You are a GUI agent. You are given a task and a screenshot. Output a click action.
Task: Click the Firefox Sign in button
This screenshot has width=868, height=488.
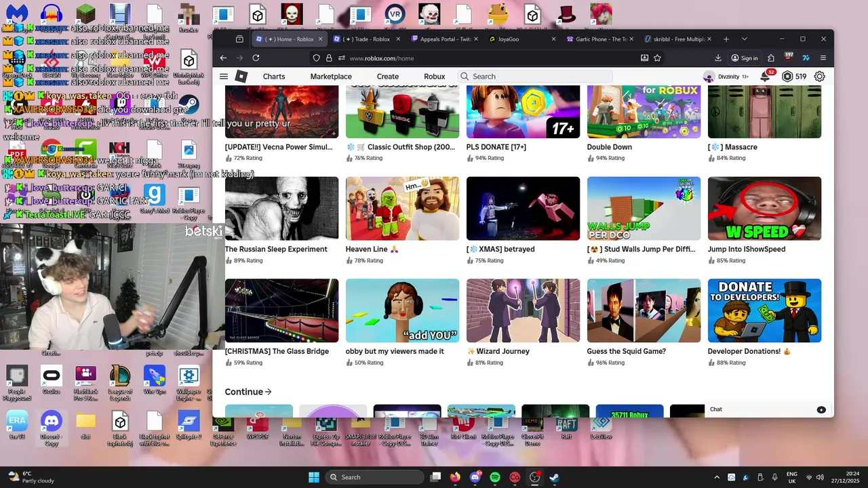[x=745, y=58]
